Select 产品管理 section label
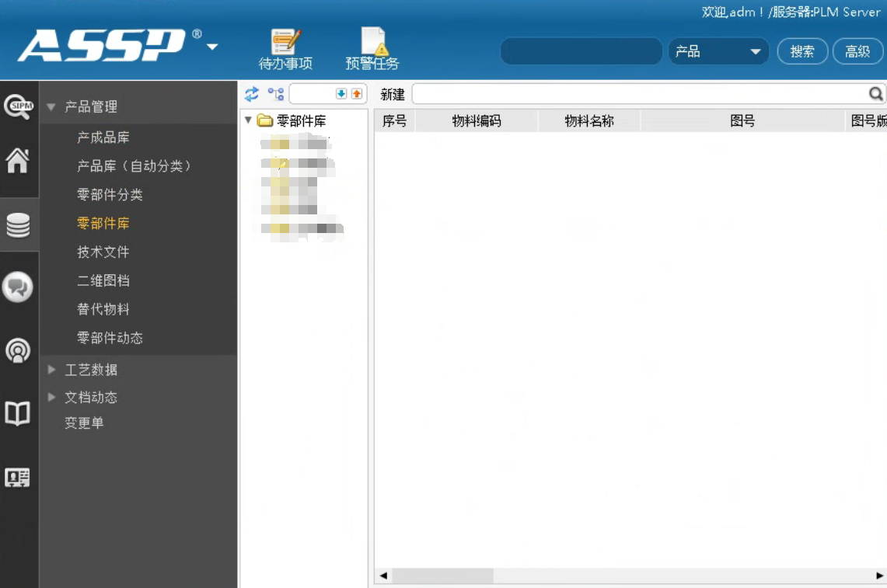 [90, 107]
